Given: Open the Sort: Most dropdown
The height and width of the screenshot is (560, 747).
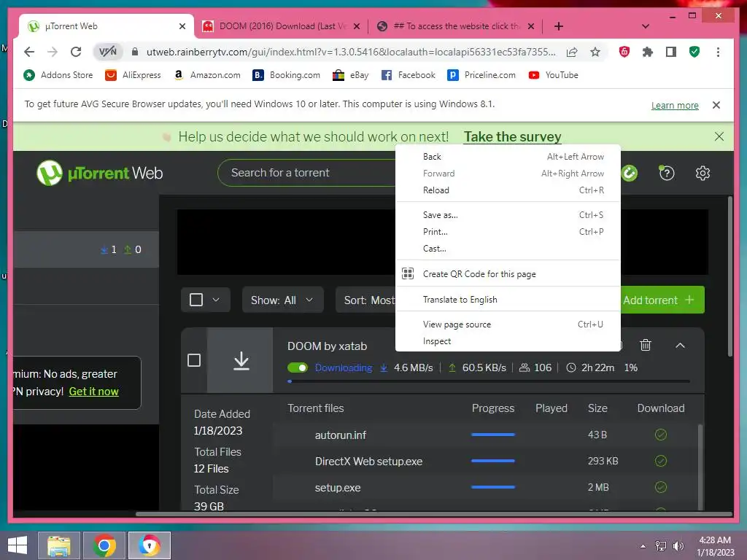Looking at the screenshot, I should click(366, 300).
